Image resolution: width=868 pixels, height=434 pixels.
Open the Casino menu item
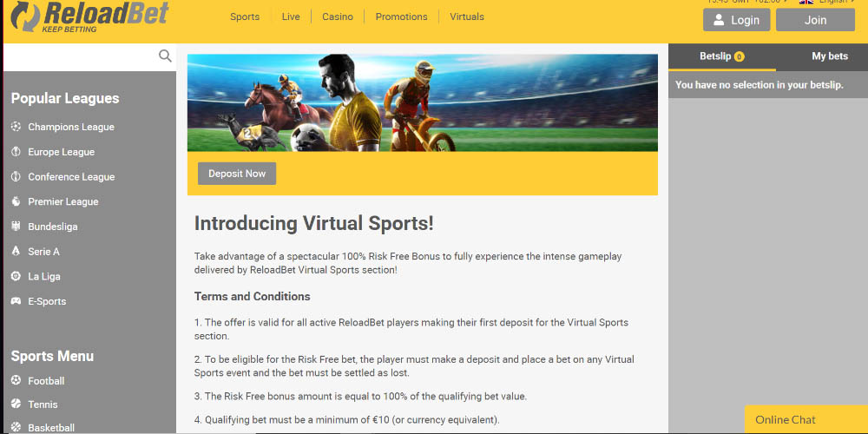point(338,16)
